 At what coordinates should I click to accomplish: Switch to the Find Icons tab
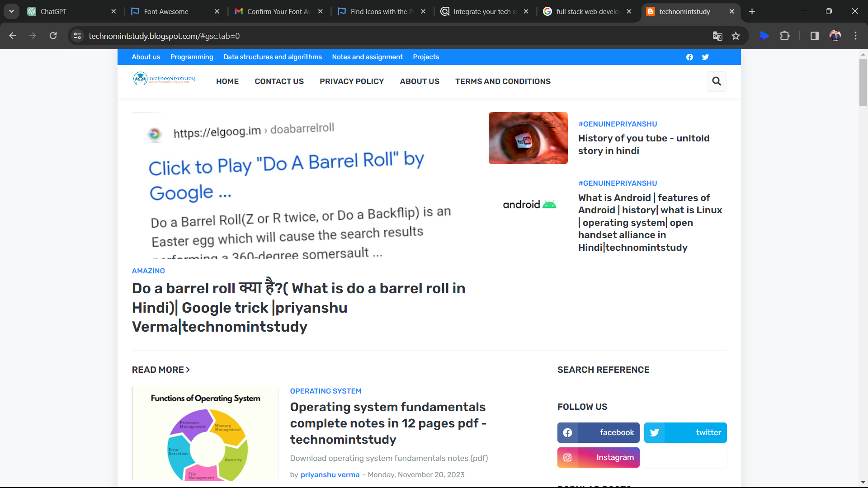[x=382, y=11]
